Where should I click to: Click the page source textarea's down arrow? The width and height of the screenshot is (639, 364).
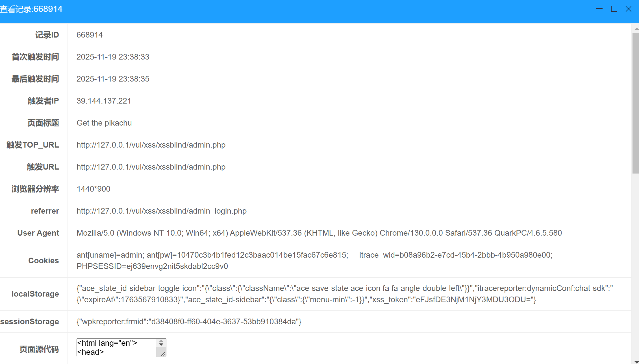point(161,345)
